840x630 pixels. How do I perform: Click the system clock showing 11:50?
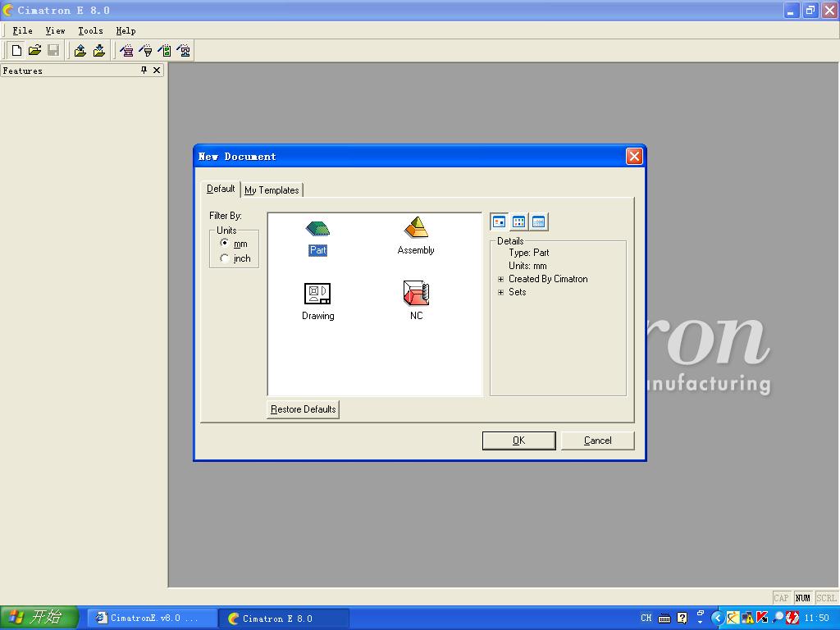pyautogui.click(x=816, y=619)
